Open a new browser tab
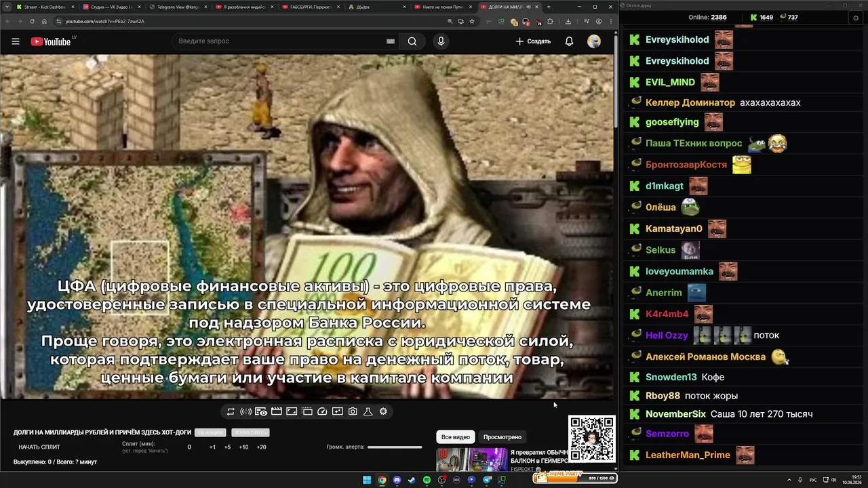Viewport: 868px width, 488px height. (549, 7)
